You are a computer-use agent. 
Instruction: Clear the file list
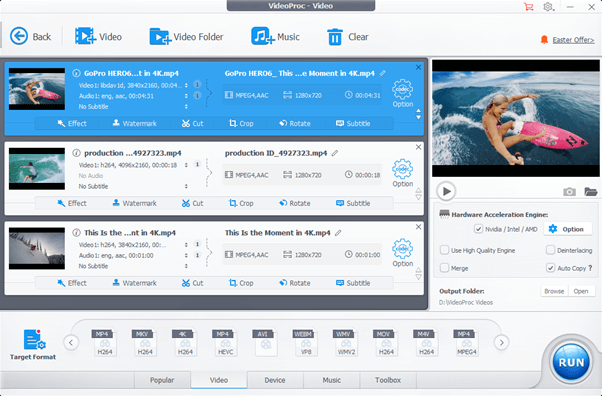coord(347,37)
